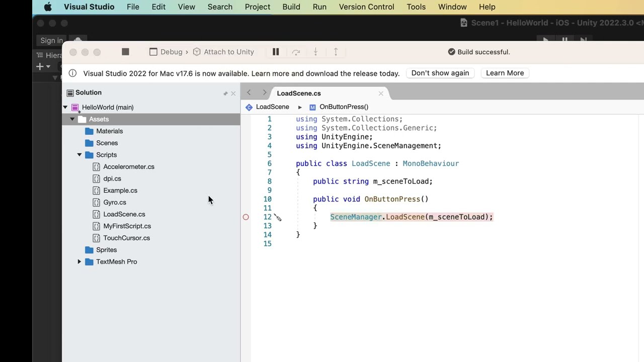This screenshot has height=362, width=644.
Task: Open the File menu
Action: [133, 7]
